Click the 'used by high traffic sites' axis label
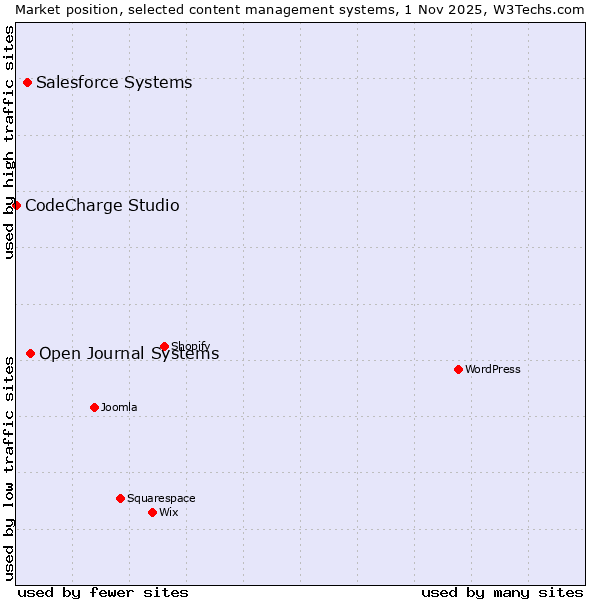The image size is (600, 600). coord(9,142)
